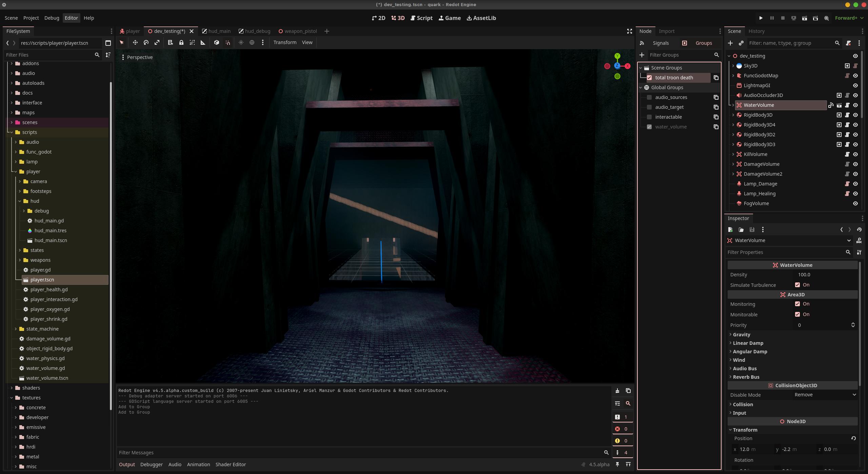The width and height of the screenshot is (868, 474).
Task: Switch to hud_main scene tab
Action: tap(216, 31)
